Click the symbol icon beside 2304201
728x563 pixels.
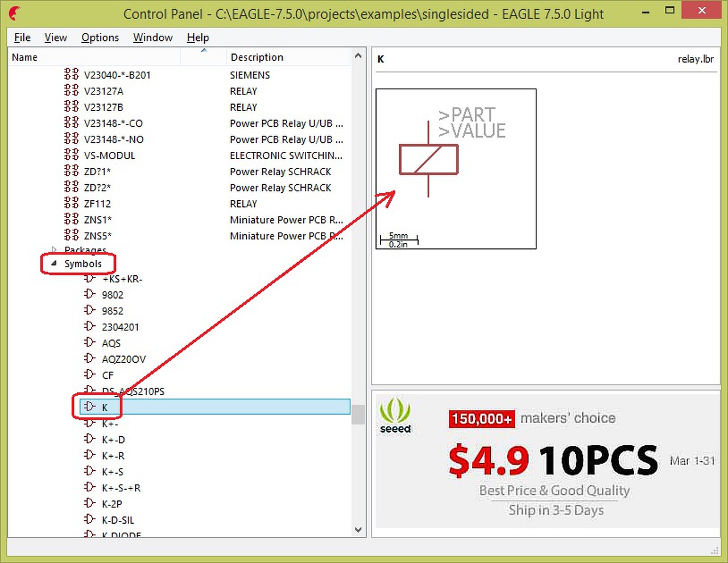pyautogui.click(x=89, y=326)
